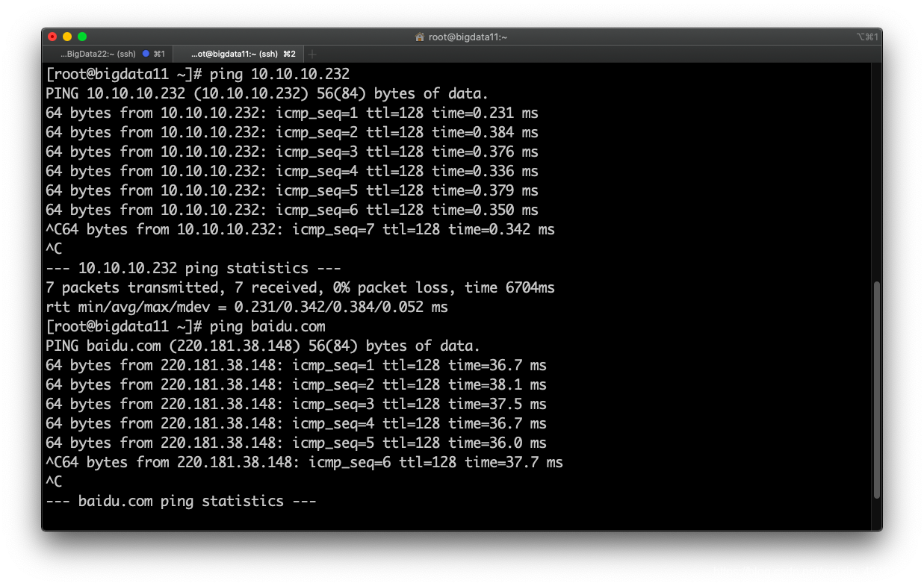924x586 pixels.
Task: Click the blue activity dot on BigData22 tab
Action: coord(146,54)
